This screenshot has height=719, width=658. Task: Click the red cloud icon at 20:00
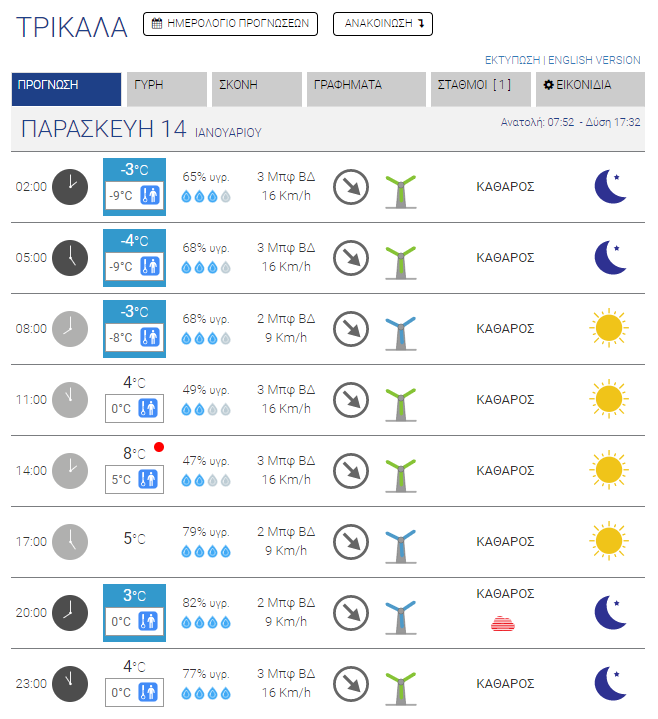(505, 623)
